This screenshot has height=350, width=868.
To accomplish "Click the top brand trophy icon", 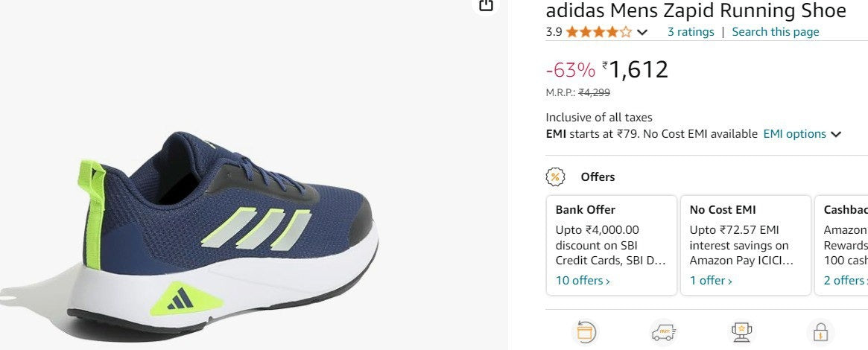I will pos(741,331).
